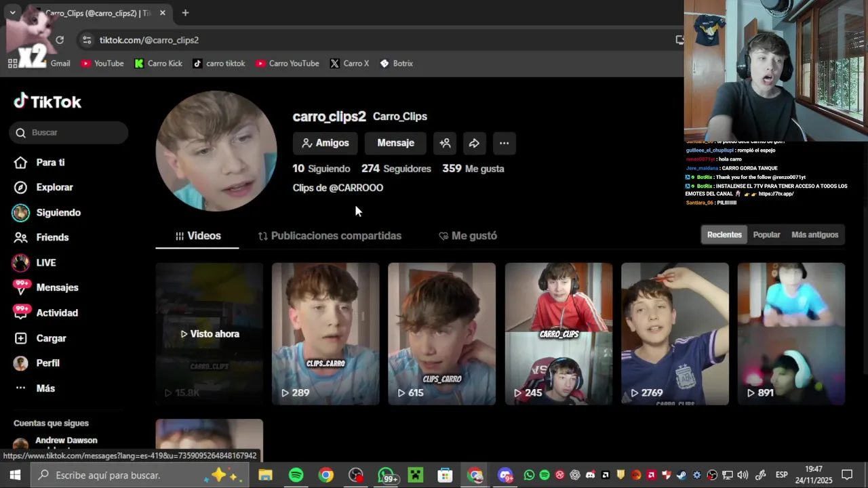The image size is (868, 488).
Task: Open the tab search dropdown arrow
Action: coord(12,13)
